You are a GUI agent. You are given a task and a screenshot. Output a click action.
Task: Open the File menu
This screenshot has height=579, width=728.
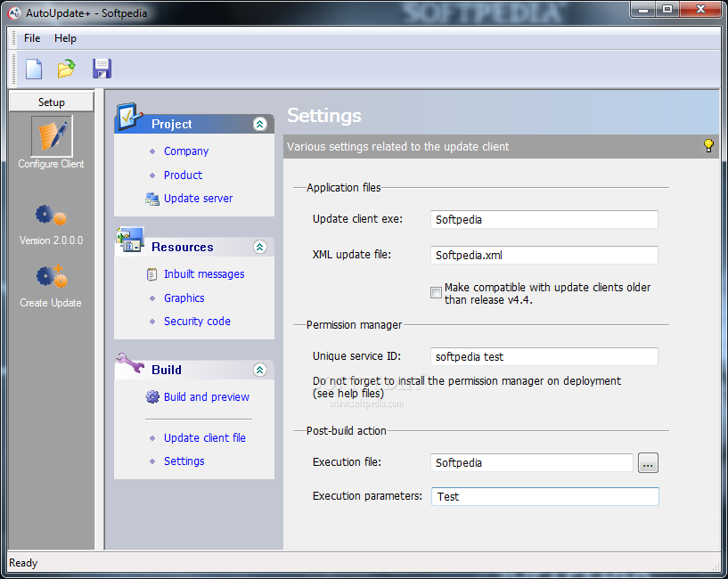(32, 38)
